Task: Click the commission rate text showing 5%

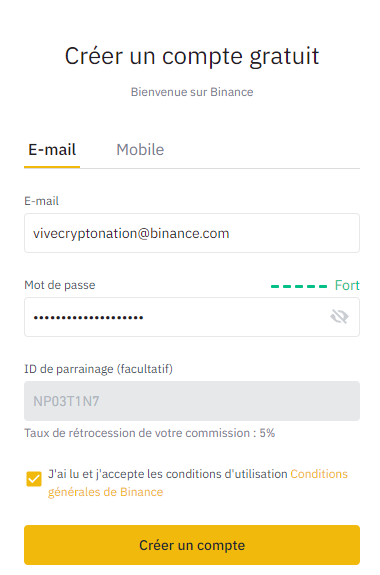Action: click(150, 433)
